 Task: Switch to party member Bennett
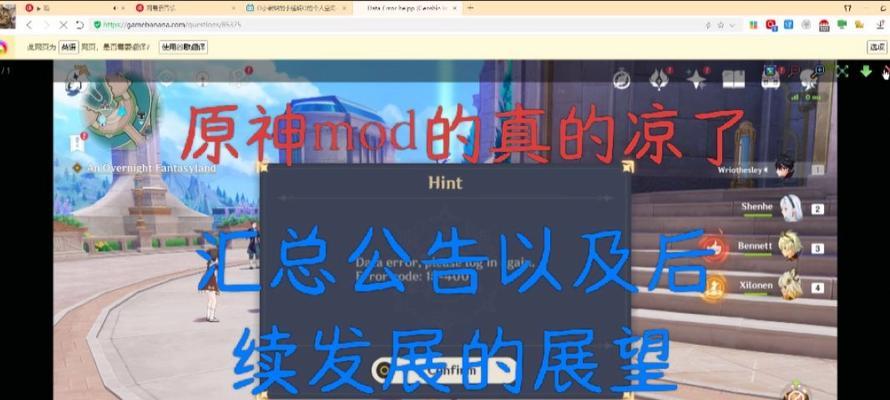tap(780, 247)
